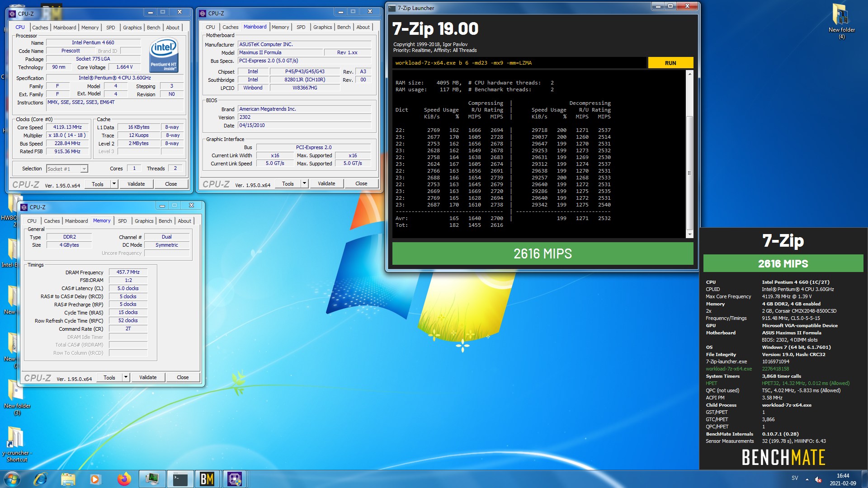Image resolution: width=868 pixels, height=488 pixels.
Task: Open Bench tab in Mainboard window
Action: click(344, 27)
